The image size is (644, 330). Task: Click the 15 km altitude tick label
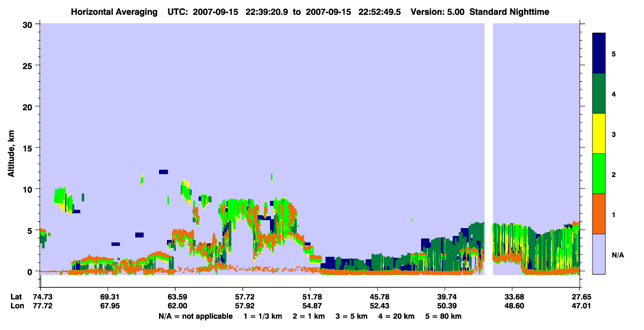[x=29, y=148]
